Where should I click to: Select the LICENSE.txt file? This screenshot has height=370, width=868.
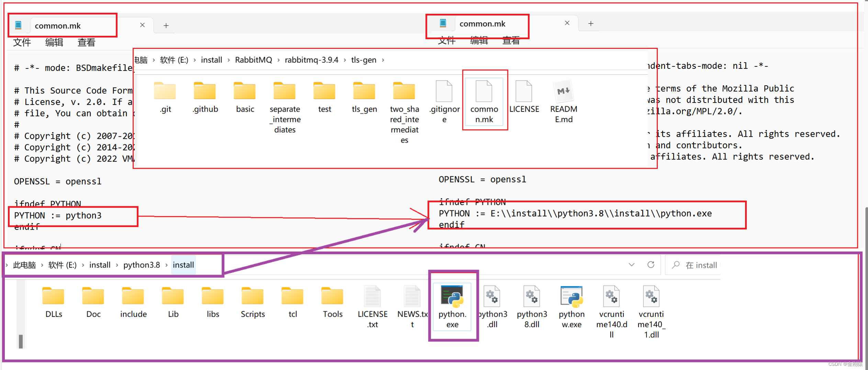(372, 307)
